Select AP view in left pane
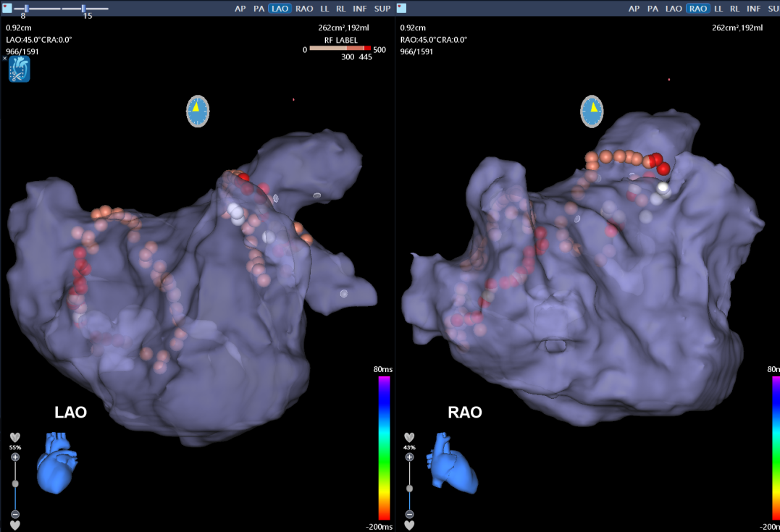This screenshot has height=532, width=780. [x=240, y=9]
